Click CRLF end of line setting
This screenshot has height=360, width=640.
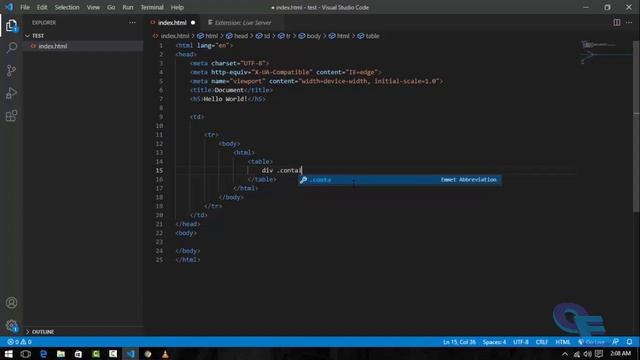(542, 342)
